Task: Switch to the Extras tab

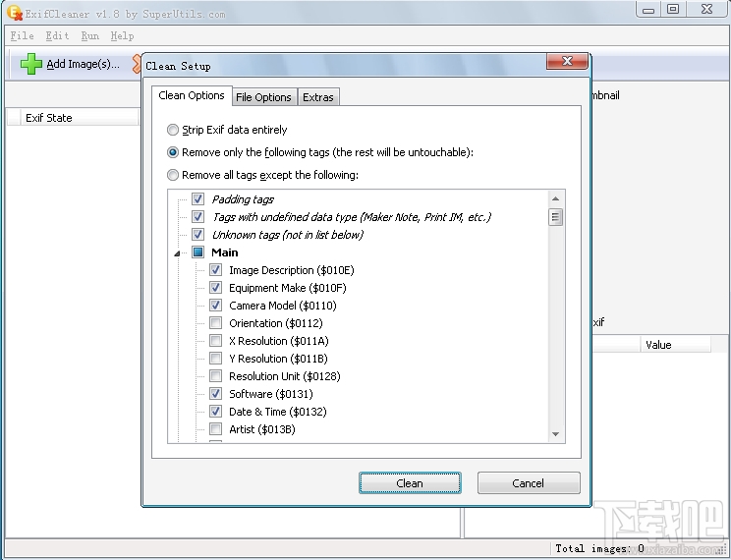Action: [318, 97]
